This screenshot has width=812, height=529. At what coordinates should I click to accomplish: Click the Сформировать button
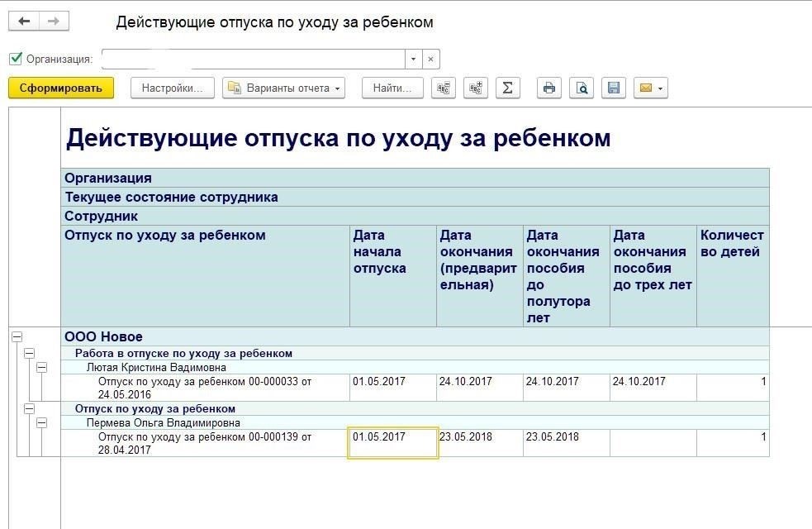(61, 88)
